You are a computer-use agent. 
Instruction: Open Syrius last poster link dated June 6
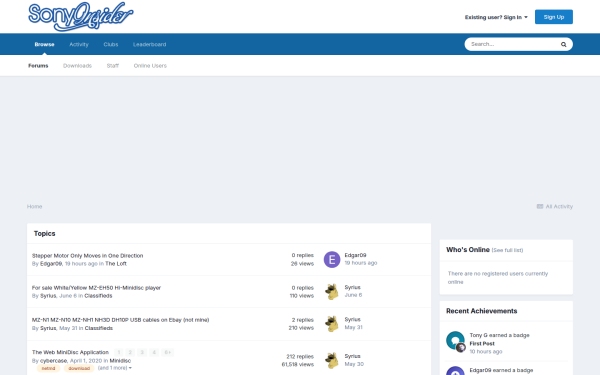pyautogui.click(x=352, y=287)
